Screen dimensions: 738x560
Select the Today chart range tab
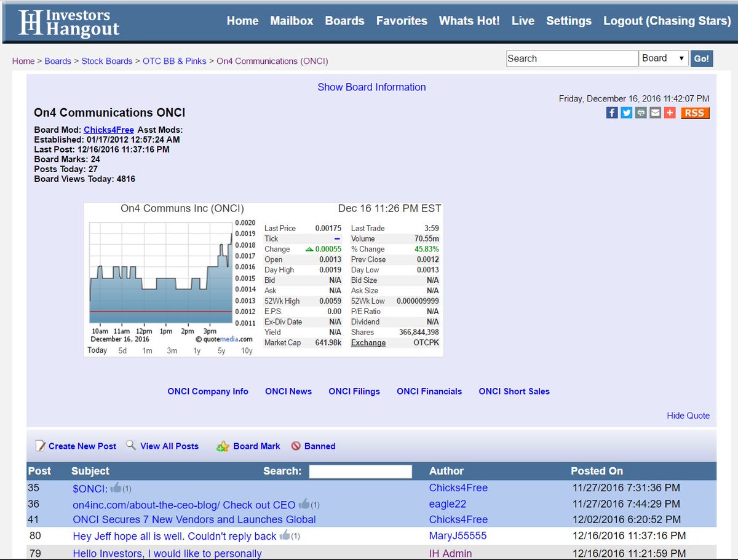point(97,350)
